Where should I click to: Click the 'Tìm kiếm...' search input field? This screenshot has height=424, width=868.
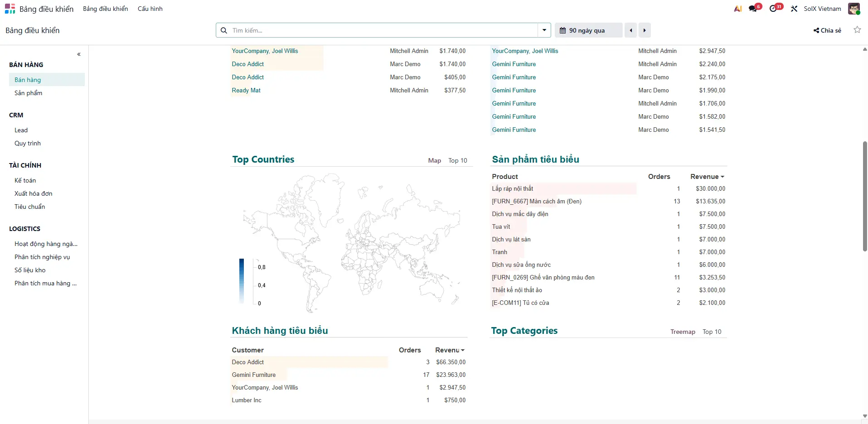point(381,30)
